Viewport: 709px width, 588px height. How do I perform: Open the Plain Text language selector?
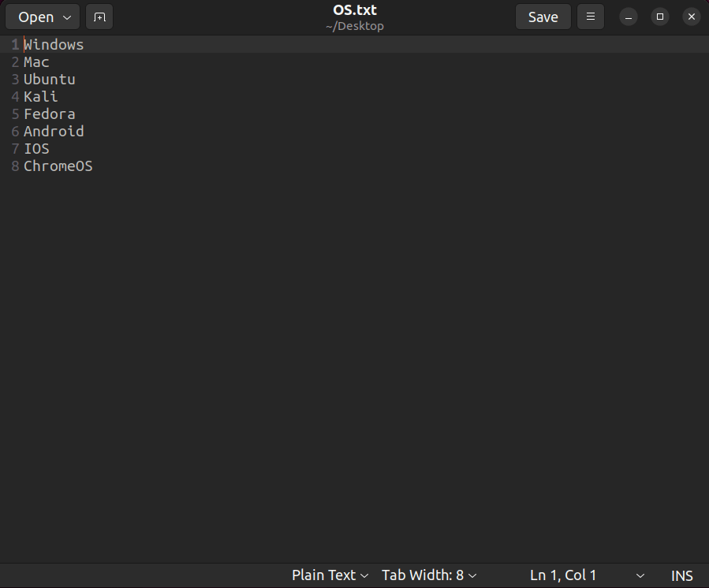330,575
